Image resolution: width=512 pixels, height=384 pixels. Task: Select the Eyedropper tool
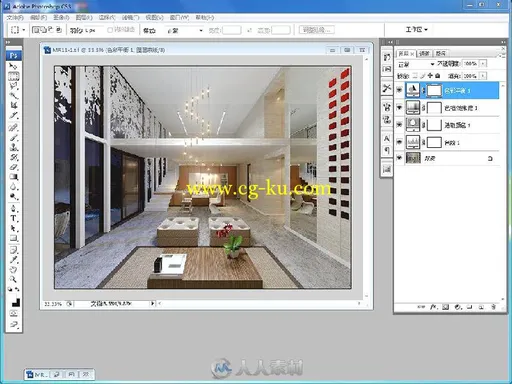[13, 259]
